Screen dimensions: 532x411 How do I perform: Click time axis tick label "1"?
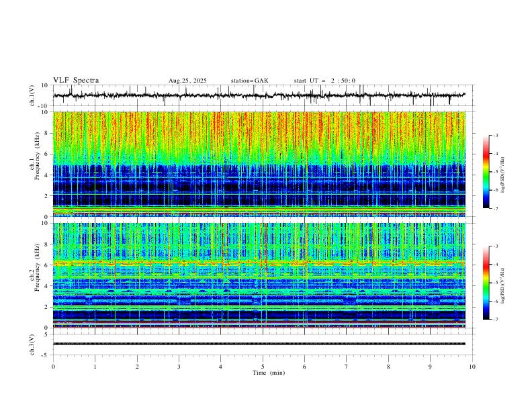coord(95,367)
